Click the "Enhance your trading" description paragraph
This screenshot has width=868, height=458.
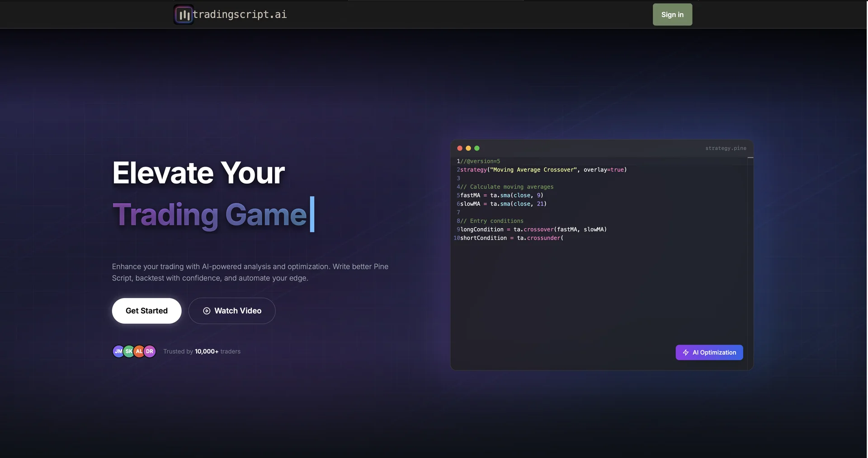pos(250,272)
